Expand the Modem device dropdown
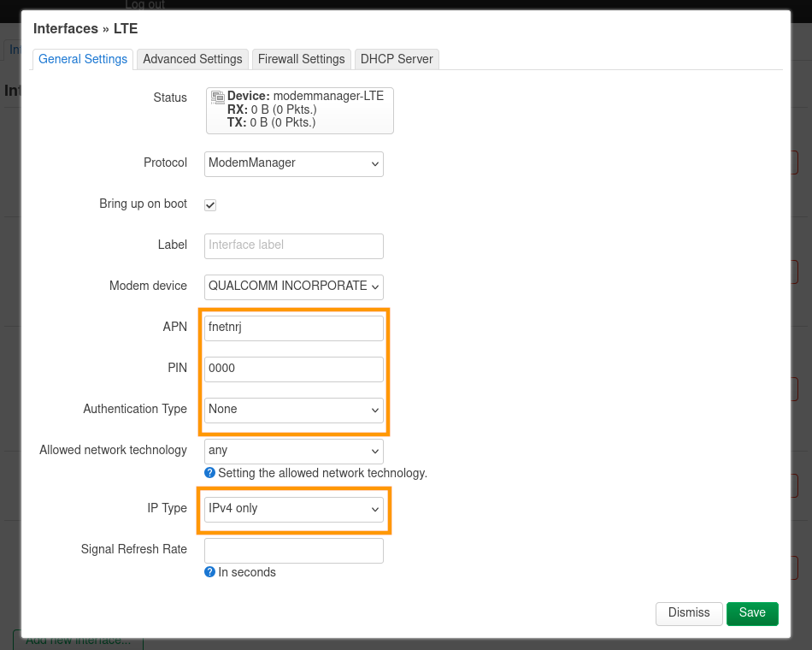Image resolution: width=812 pixels, height=650 pixels. click(x=294, y=287)
